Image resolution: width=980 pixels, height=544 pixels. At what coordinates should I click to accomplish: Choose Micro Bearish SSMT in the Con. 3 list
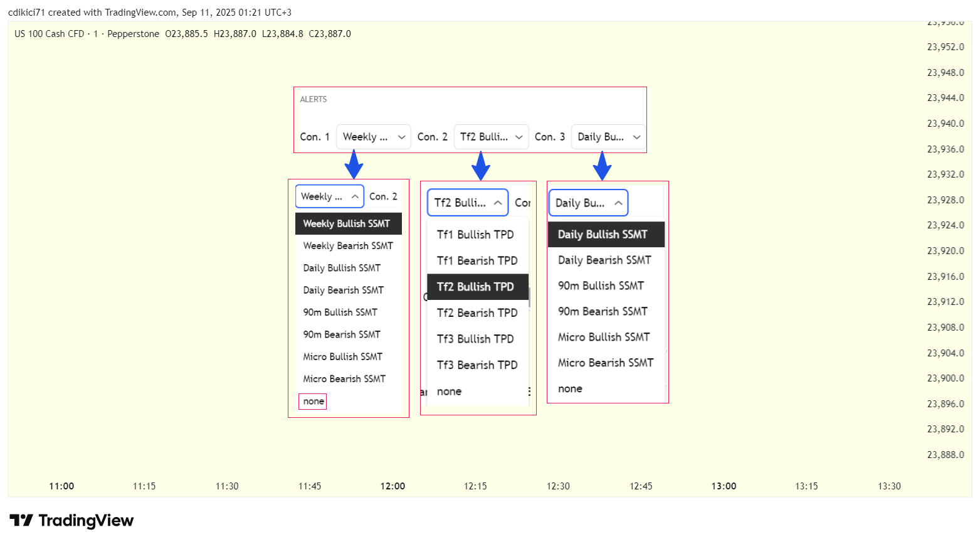point(606,363)
